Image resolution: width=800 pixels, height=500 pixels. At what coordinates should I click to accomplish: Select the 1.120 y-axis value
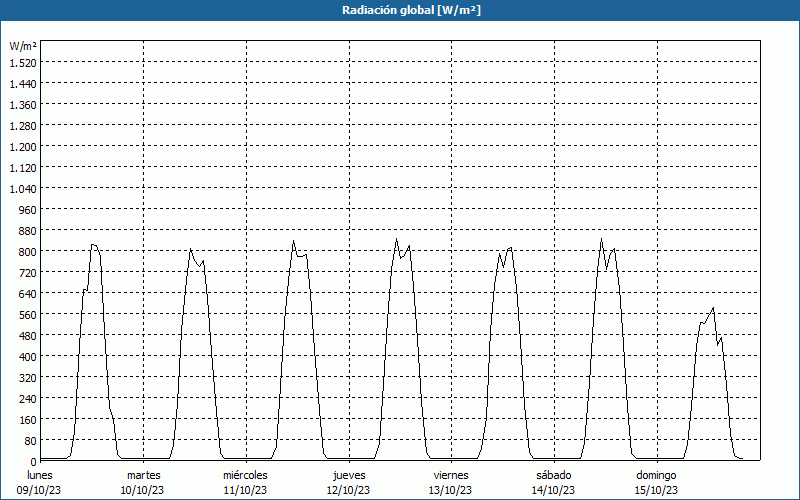pos(23,168)
